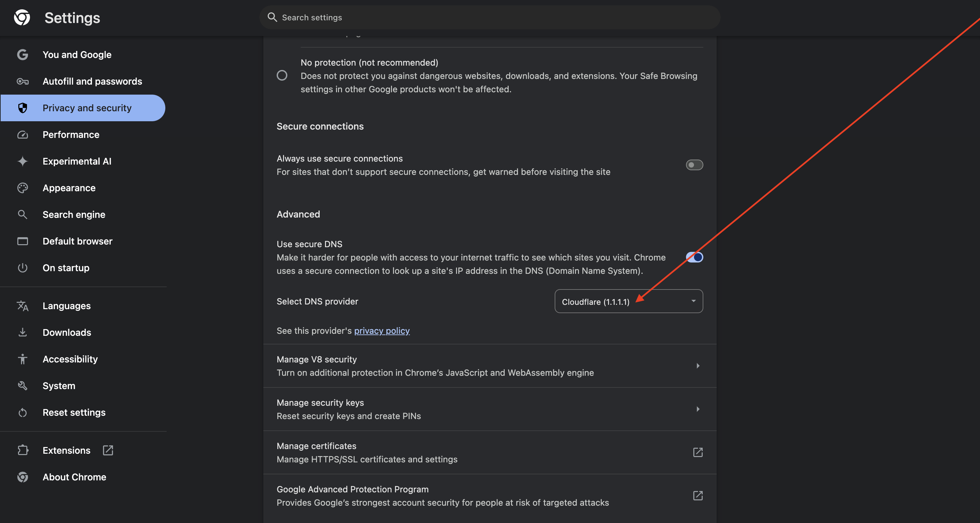
Task: Click the Chrome logo icon beside Settings
Action: 22,17
